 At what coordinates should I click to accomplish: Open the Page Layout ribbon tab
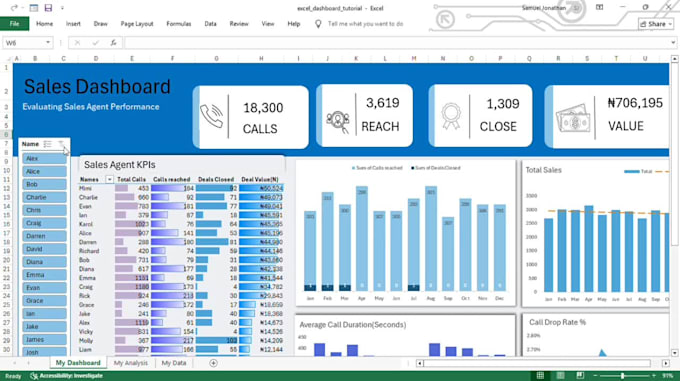(137, 24)
